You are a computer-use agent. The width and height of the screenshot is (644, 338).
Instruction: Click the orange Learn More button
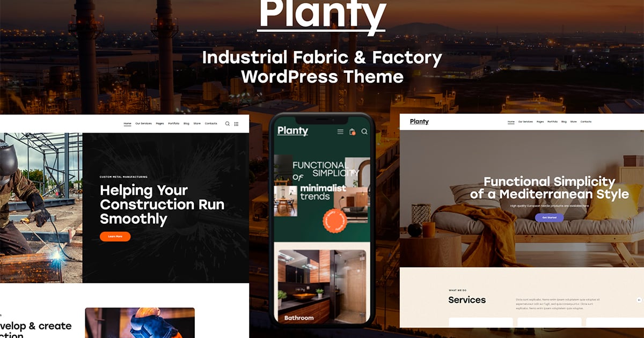pyautogui.click(x=115, y=236)
